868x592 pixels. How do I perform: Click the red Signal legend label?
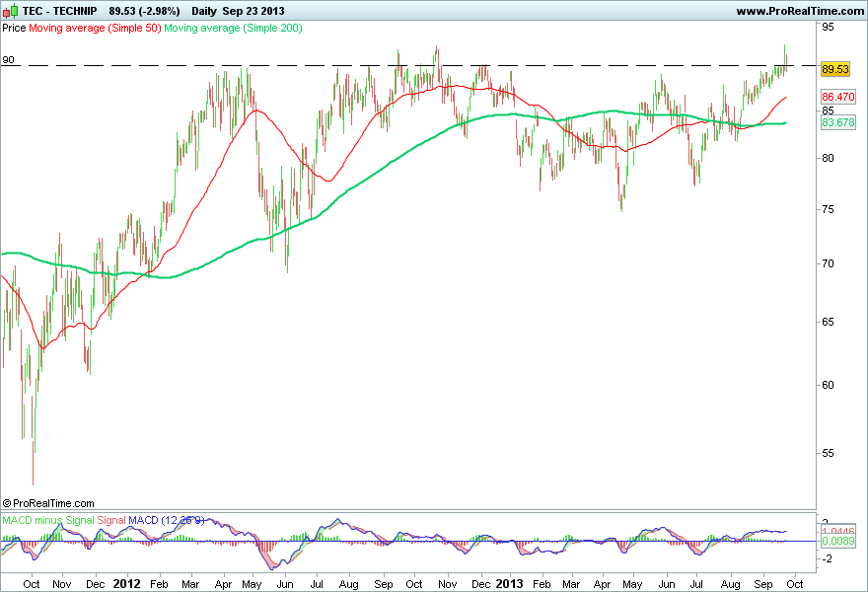111,521
